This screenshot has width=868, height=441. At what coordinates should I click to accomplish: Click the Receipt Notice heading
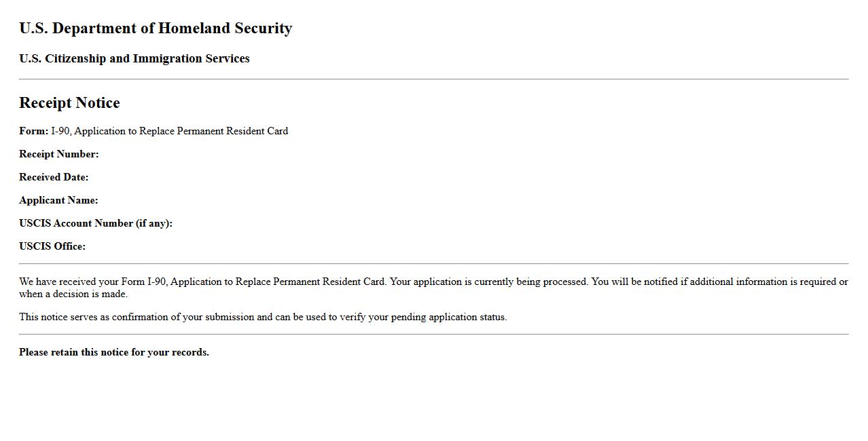click(69, 103)
